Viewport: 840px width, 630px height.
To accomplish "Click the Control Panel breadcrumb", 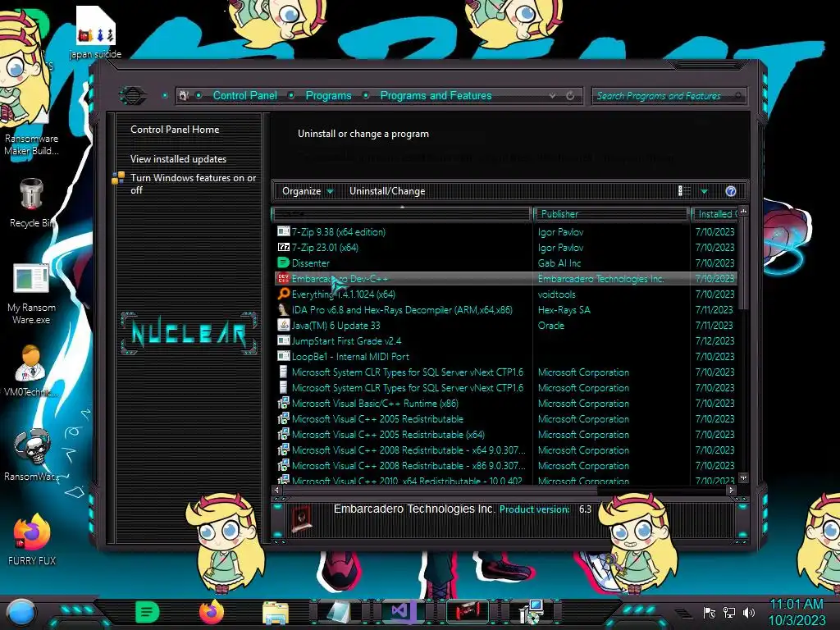I will [244, 96].
